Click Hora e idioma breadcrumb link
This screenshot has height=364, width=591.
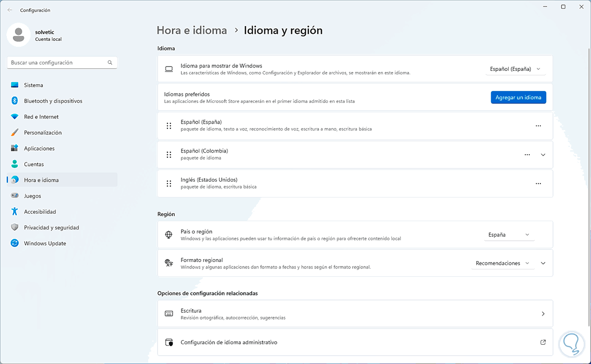192,31
